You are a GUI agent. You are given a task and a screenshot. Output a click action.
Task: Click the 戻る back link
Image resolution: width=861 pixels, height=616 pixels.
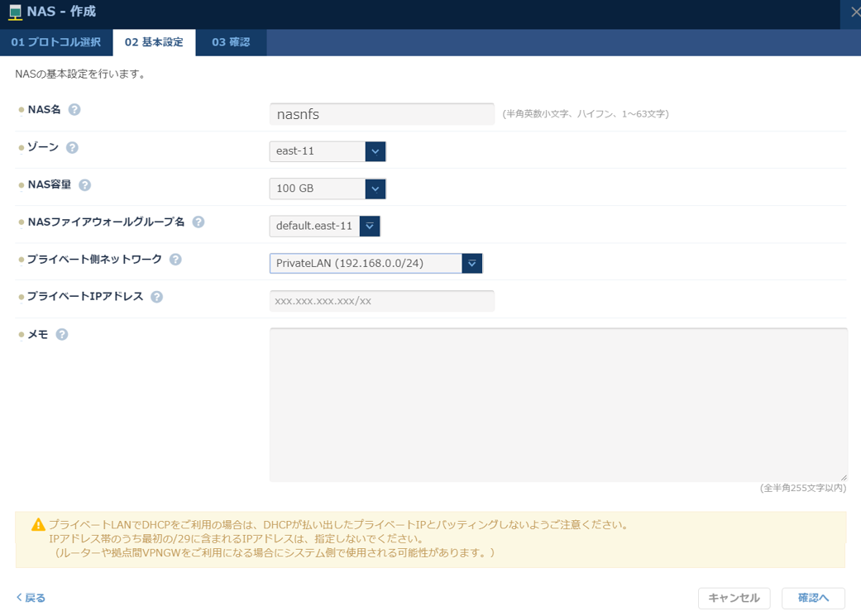point(27,597)
